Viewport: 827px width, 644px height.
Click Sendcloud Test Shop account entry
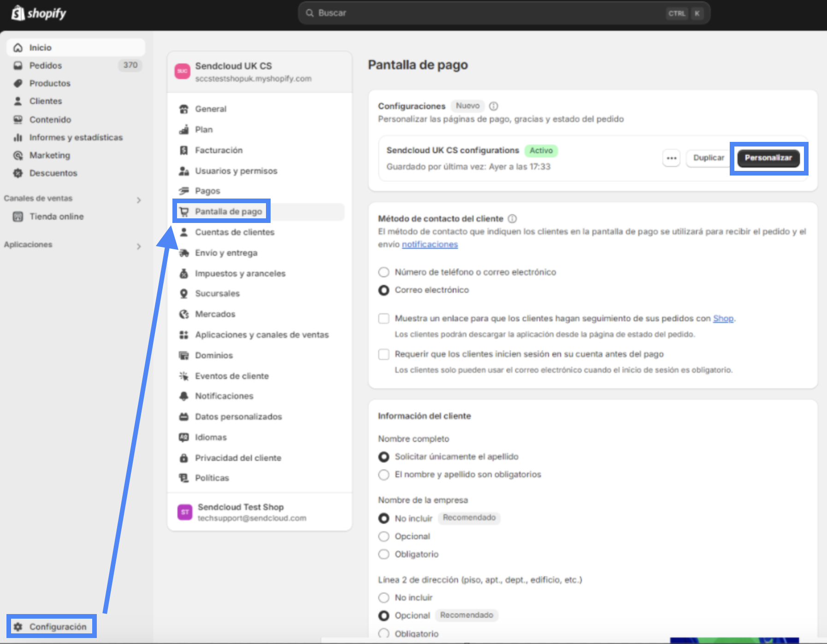point(260,512)
